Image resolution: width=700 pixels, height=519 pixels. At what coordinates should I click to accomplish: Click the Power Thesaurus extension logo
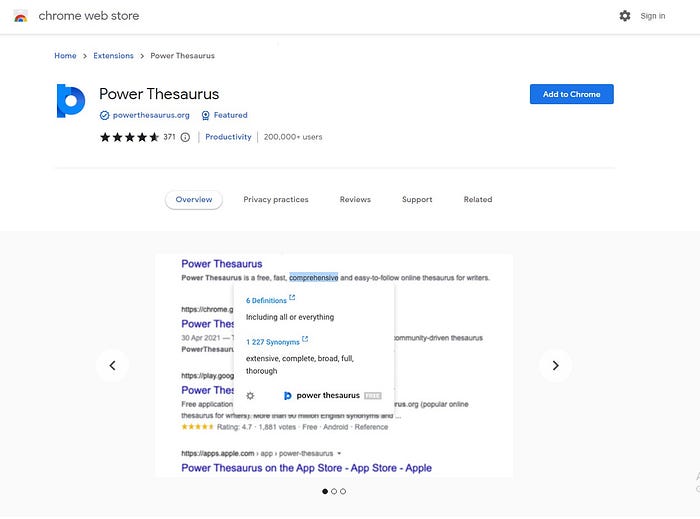click(71, 101)
